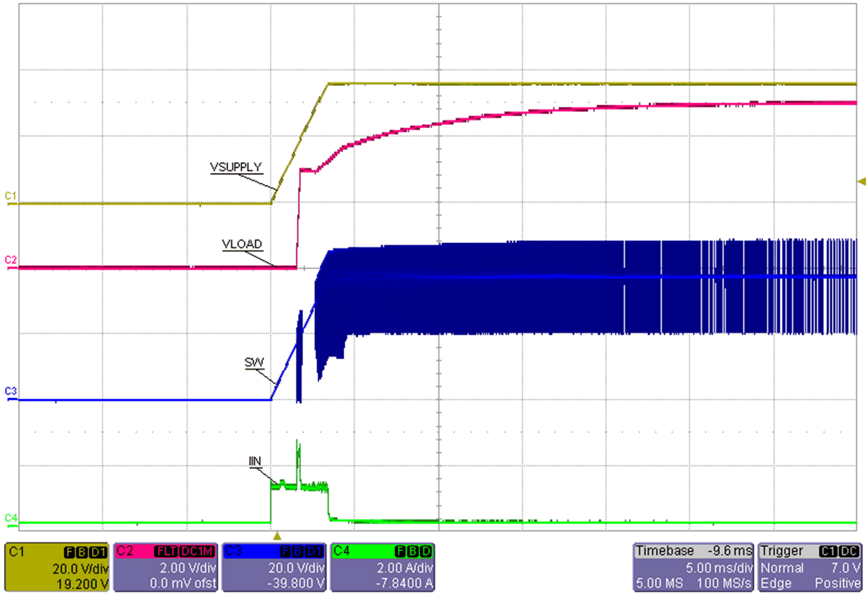Click the F badge on channel C1 descriptor
The height and width of the screenshot is (593, 868).
coord(69,551)
